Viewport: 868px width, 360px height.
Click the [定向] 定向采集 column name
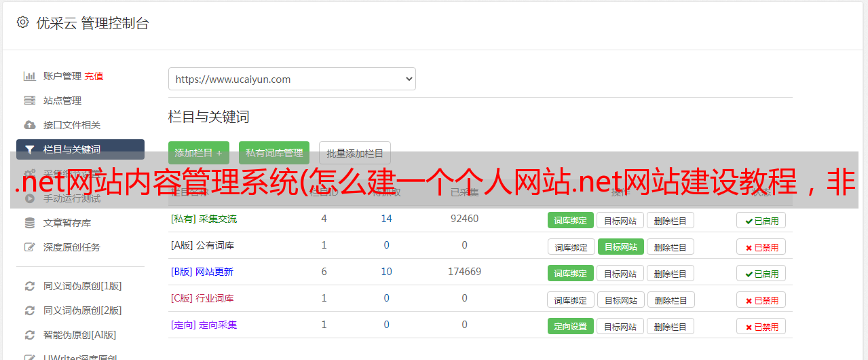204,325
